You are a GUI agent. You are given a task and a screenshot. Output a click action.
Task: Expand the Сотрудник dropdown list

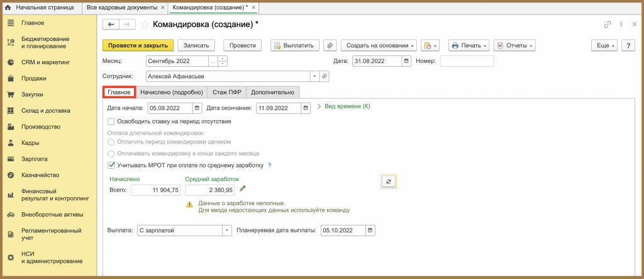point(315,76)
